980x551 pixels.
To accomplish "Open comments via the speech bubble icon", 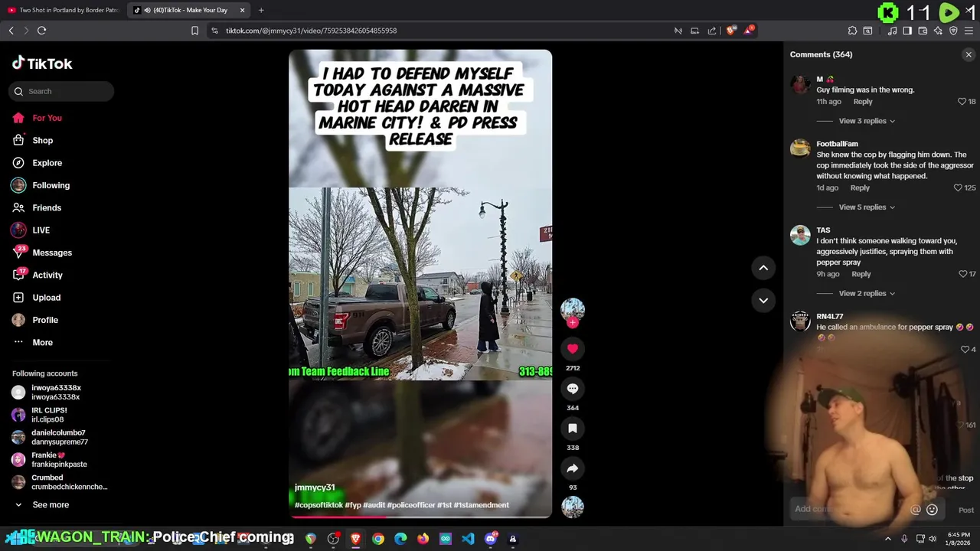I will 572,389.
